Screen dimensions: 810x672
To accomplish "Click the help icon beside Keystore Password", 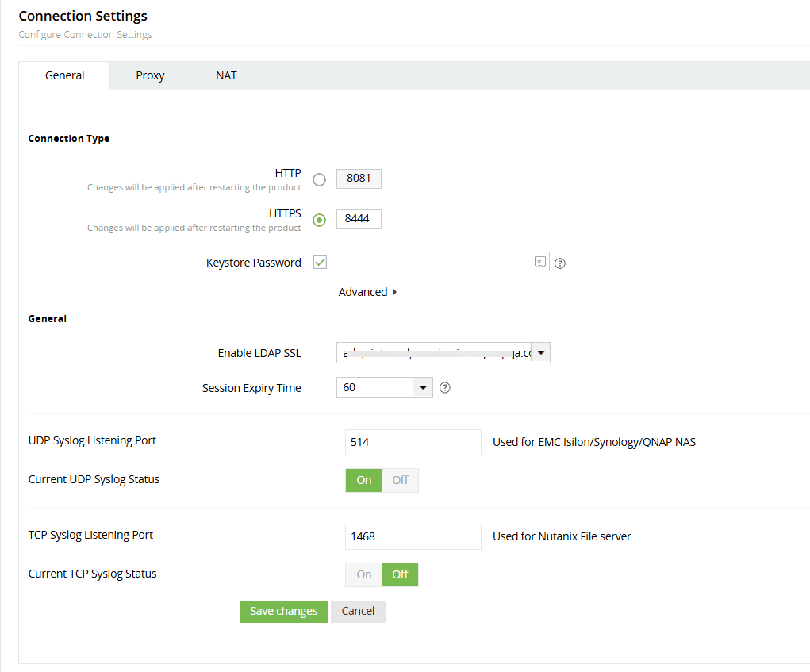I will click(560, 263).
